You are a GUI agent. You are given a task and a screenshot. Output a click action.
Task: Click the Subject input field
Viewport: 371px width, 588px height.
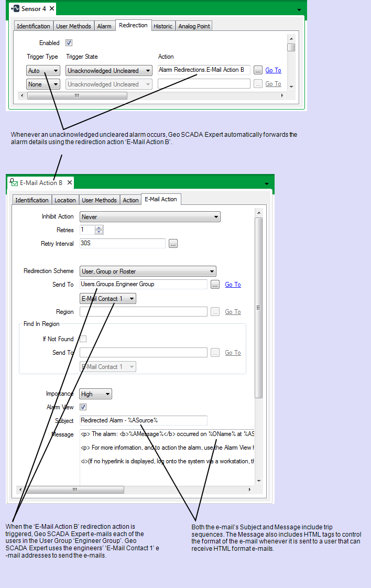pos(144,420)
